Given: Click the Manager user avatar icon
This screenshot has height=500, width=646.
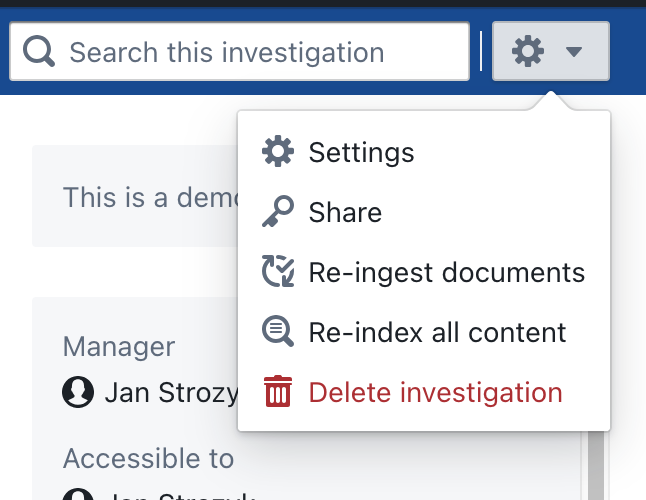Looking at the screenshot, I should (78, 392).
